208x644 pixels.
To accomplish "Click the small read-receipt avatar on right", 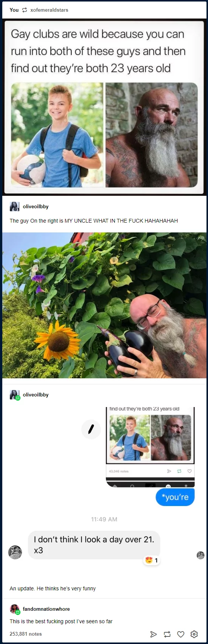I will (200, 555).
